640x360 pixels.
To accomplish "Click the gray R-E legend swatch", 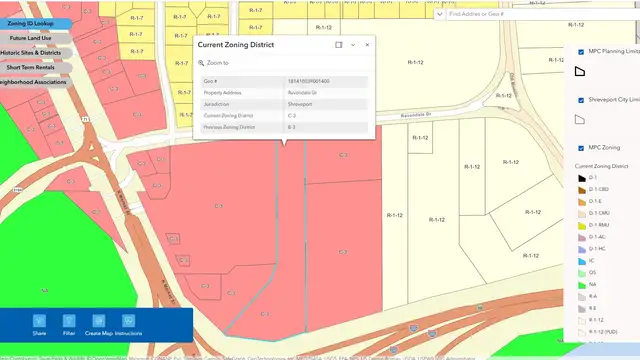I will [582, 309].
